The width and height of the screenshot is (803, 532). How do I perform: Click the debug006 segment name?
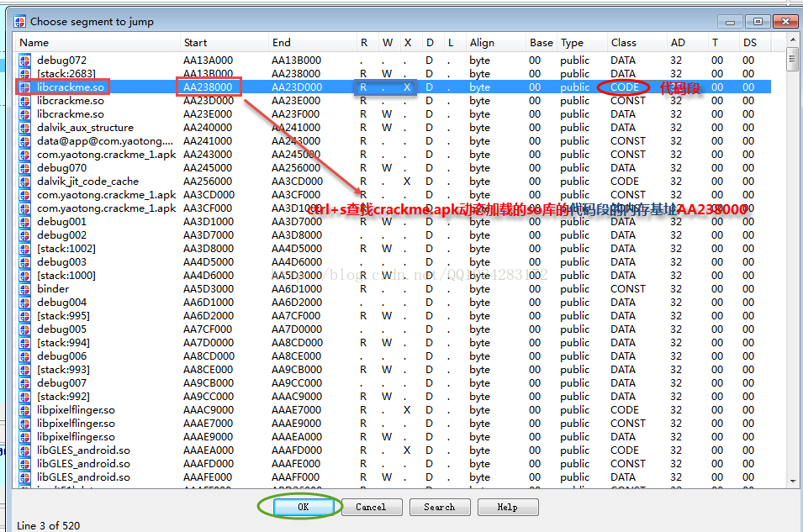[61, 356]
